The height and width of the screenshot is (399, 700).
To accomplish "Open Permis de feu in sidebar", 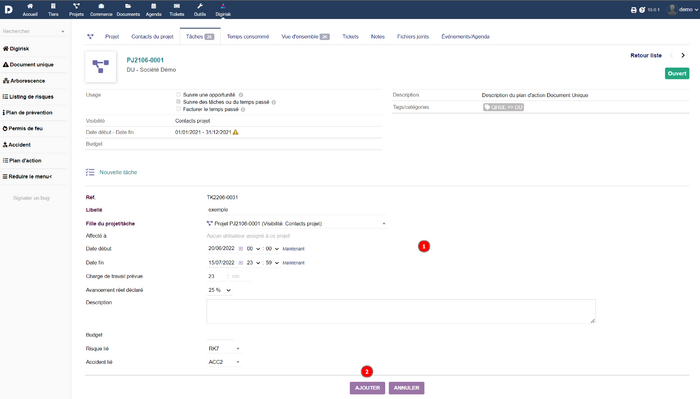I will [x=23, y=129].
